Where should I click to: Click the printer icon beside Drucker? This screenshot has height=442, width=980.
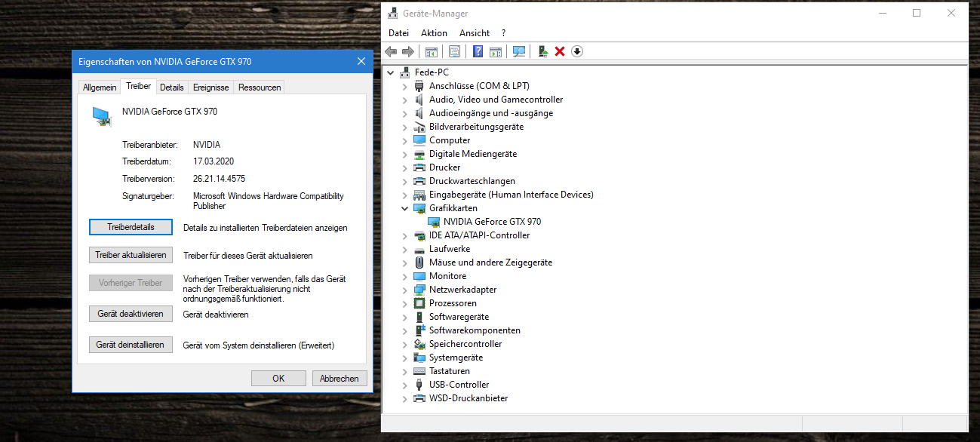419,167
